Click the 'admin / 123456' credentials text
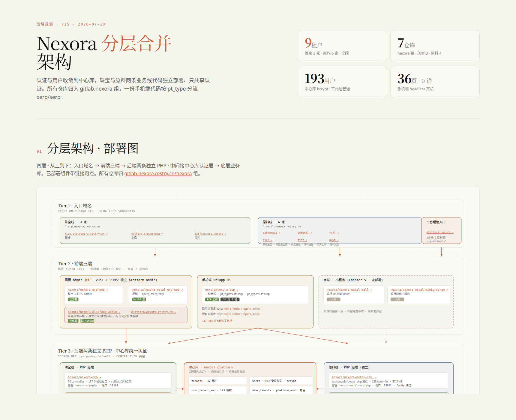 pyautogui.click(x=436, y=237)
